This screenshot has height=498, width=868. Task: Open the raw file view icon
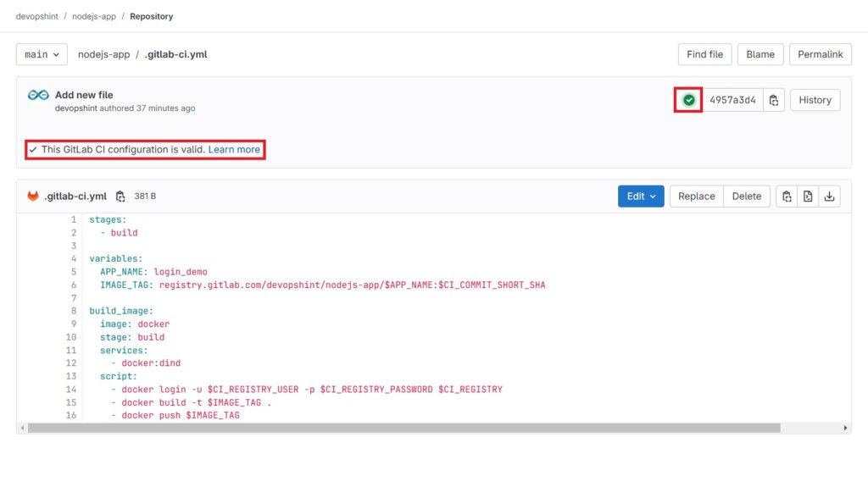pos(808,196)
